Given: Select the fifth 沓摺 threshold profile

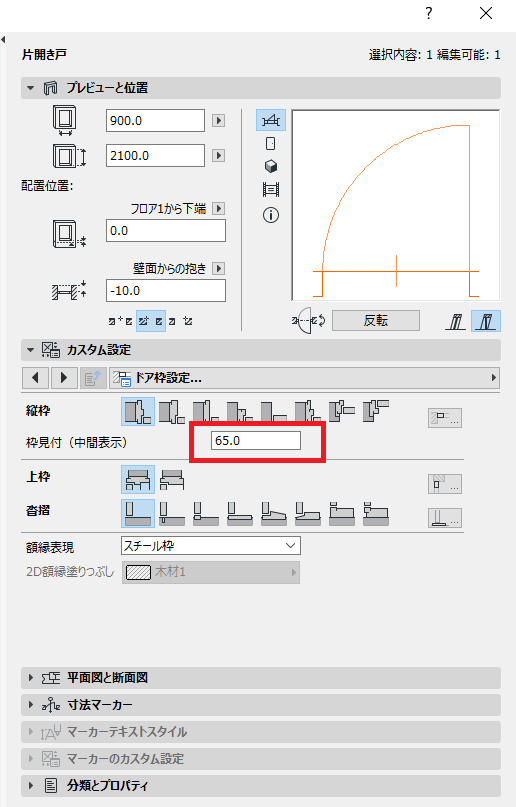Looking at the screenshot, I should [x=273, y=513].
